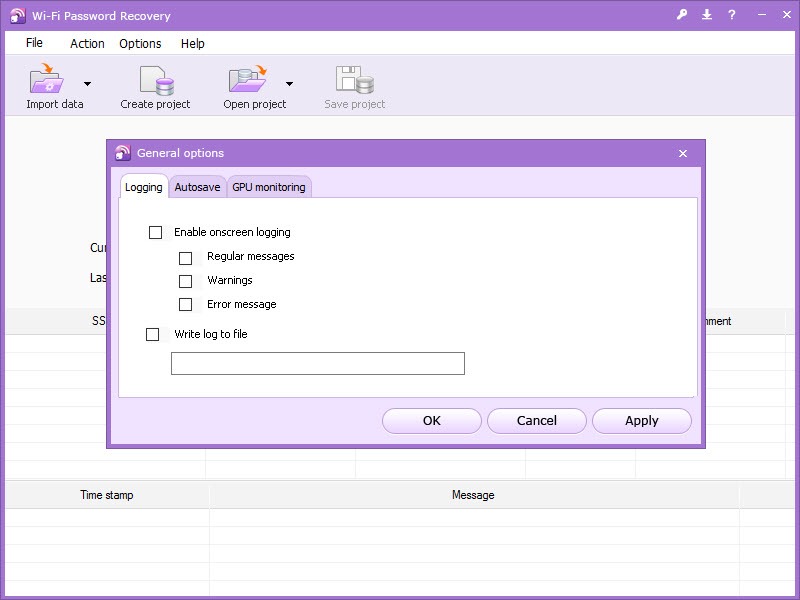Screen dimensions: 800x600
Task: Open the Action menu
Action: pyautogui.click(x=87, y=44)
